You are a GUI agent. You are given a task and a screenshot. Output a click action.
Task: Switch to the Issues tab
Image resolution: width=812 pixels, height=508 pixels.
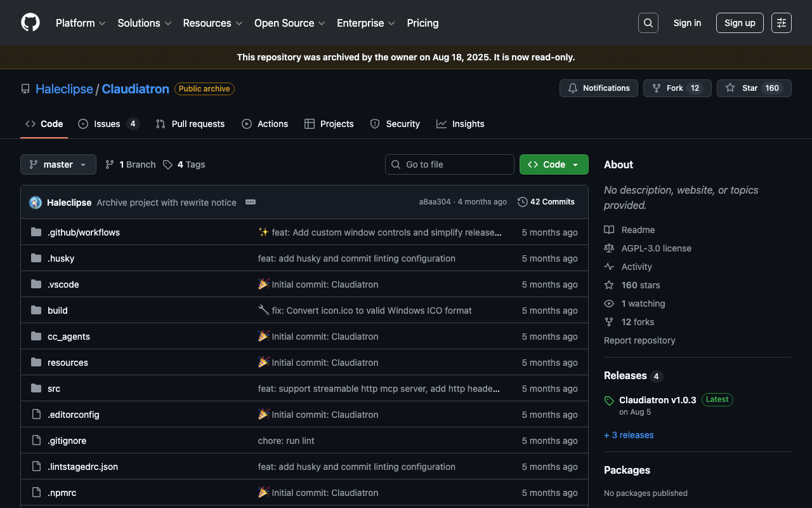pos(108,124)
